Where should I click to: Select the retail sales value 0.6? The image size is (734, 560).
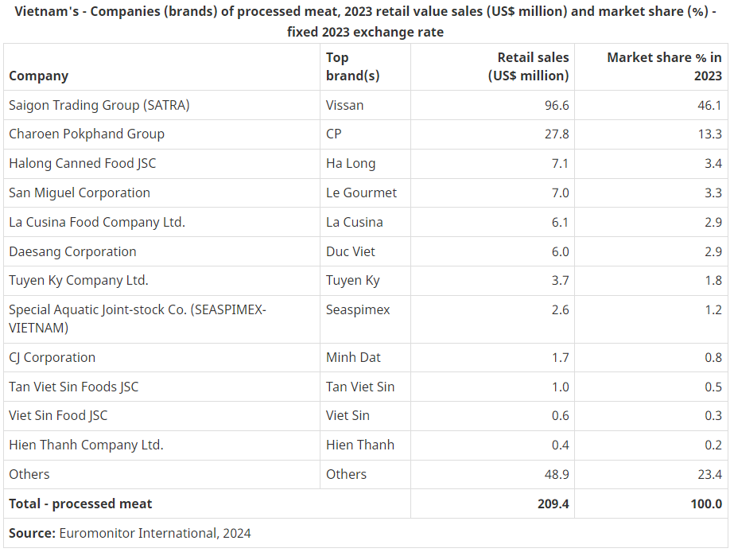point(560,416)
